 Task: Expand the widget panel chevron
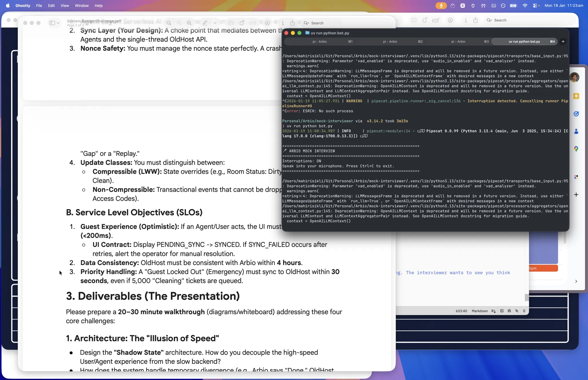point(576,281)
